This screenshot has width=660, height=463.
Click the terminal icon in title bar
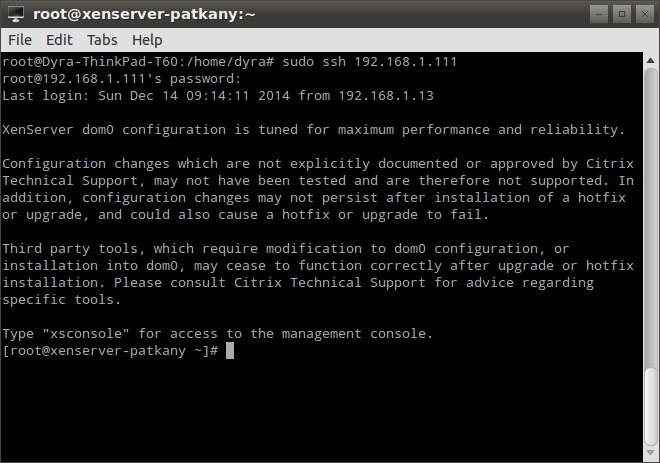pyautogui.click(x=16, y=14)
